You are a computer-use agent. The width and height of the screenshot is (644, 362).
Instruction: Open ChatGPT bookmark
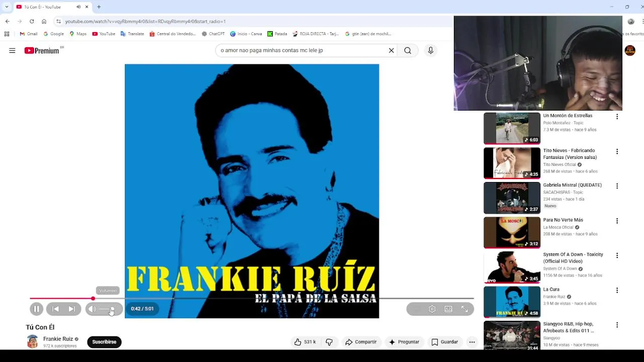pos(213,34)
